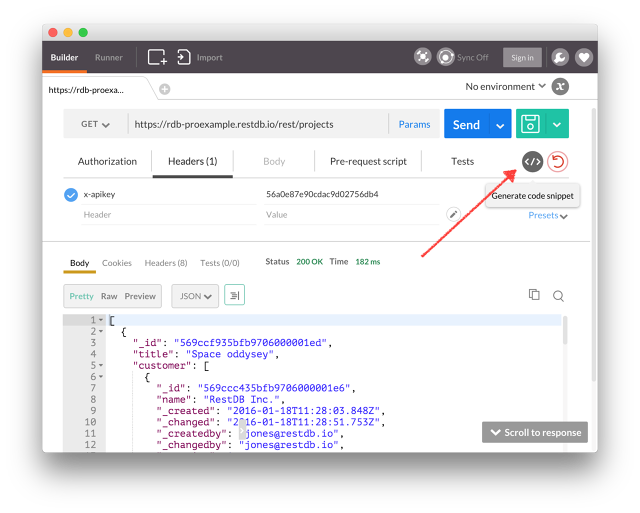This screenshot has width=640, height=513.
Task: Open the request Tests tab
Action: click(x=462, y=162)
